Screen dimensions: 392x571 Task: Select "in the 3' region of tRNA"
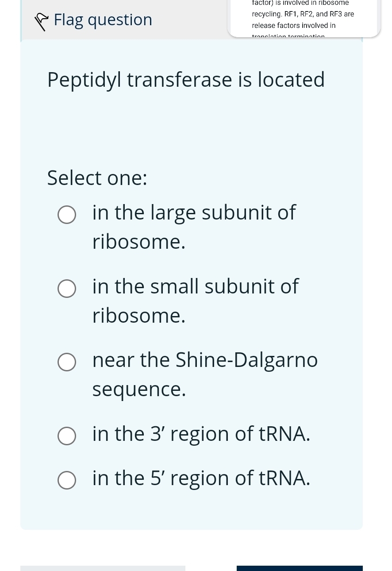[x=67, y=436]
